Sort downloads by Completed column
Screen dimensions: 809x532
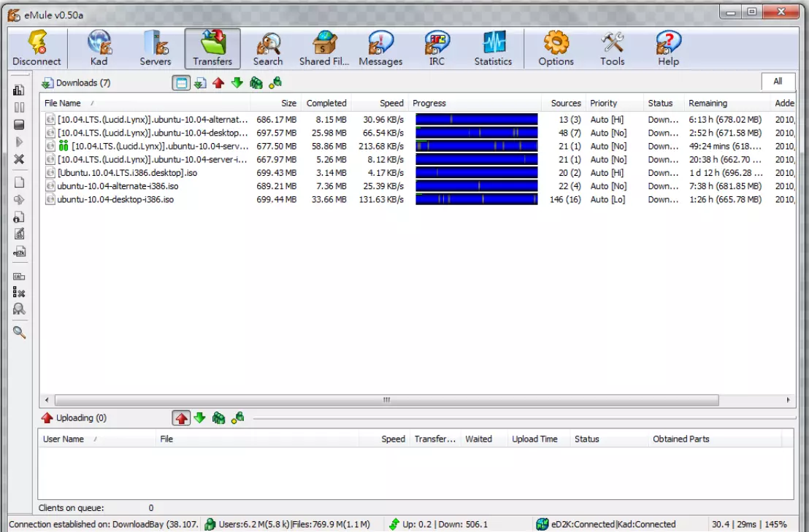coord(326,103)
